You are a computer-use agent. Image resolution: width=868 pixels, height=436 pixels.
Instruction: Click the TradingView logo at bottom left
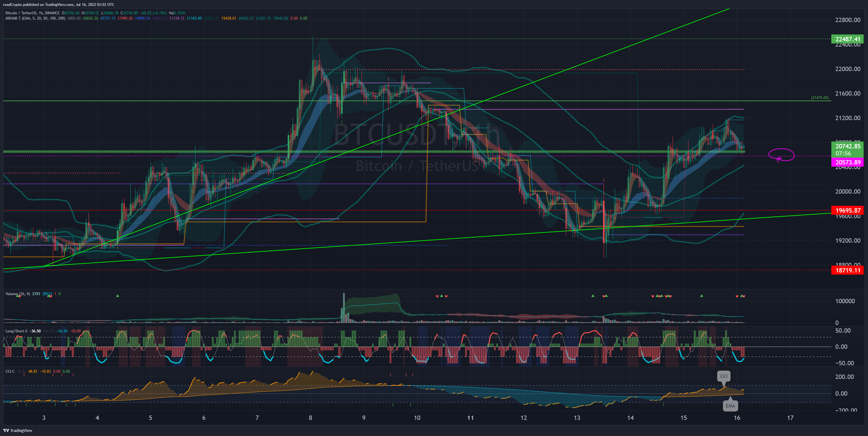[18, 430]
